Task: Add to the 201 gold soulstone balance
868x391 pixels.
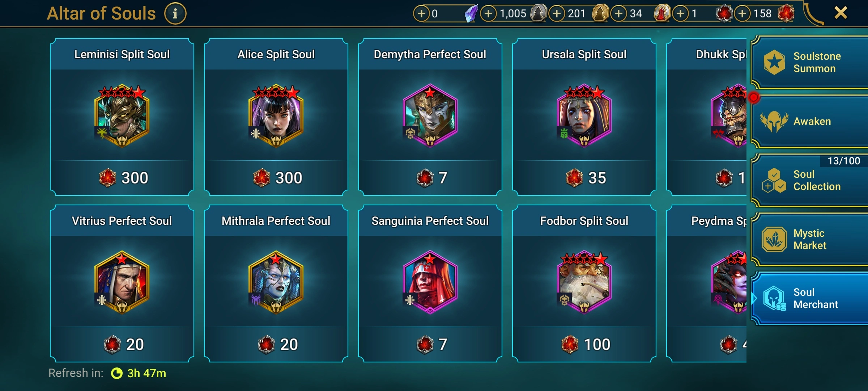Action: [x=557, y=14]
